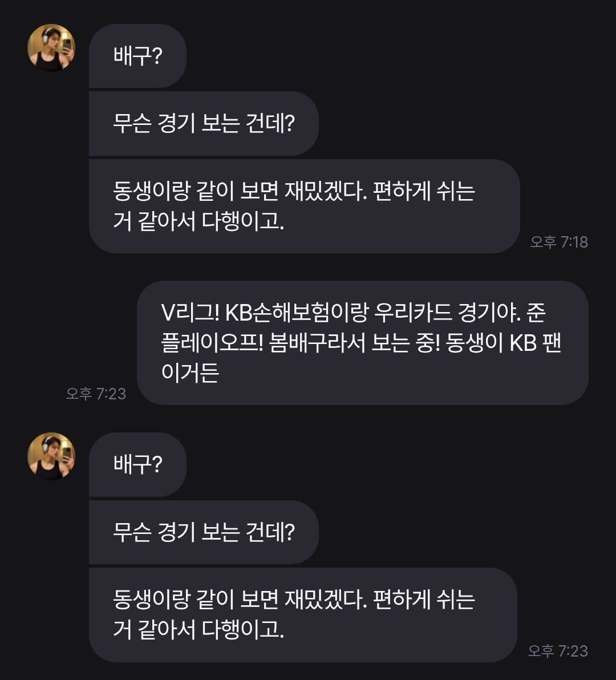Viewport: 616px width, 680px height.
Task: Tap my sent message starting with V리그!
Action: pyautogui.click(x=362, y=342)
